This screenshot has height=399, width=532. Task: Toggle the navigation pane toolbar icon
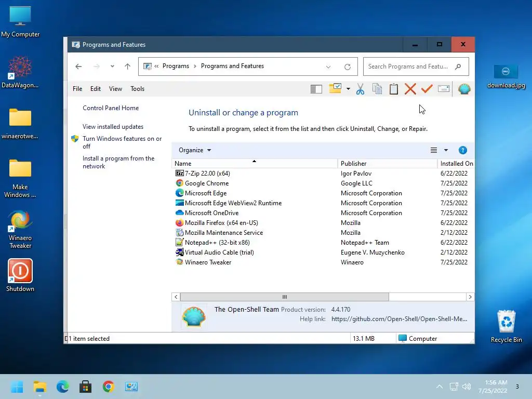316,89
